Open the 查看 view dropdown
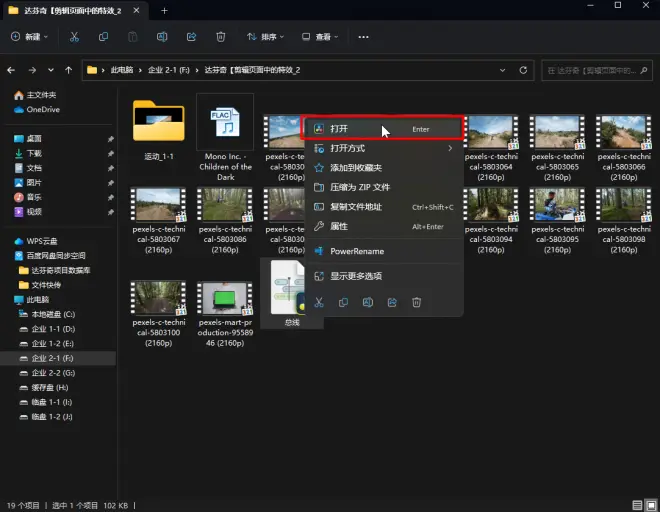The height and width of the screenshot is (512, 660). pyautogui.click(x=320, y=37)
